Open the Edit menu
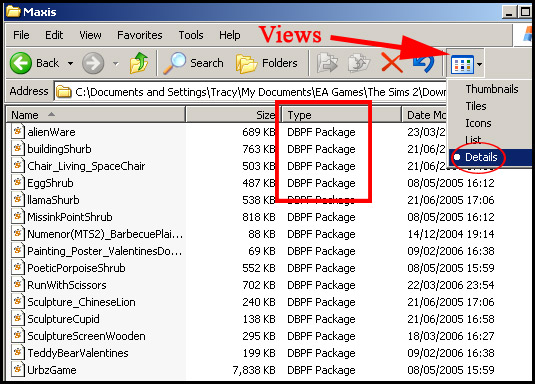Image resolution: width=535 pixels, height=384 pixels. 54,35
